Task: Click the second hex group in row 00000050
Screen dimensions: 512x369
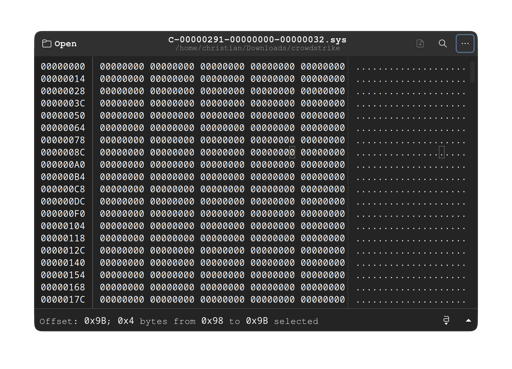Action: (x=172, y=116)
